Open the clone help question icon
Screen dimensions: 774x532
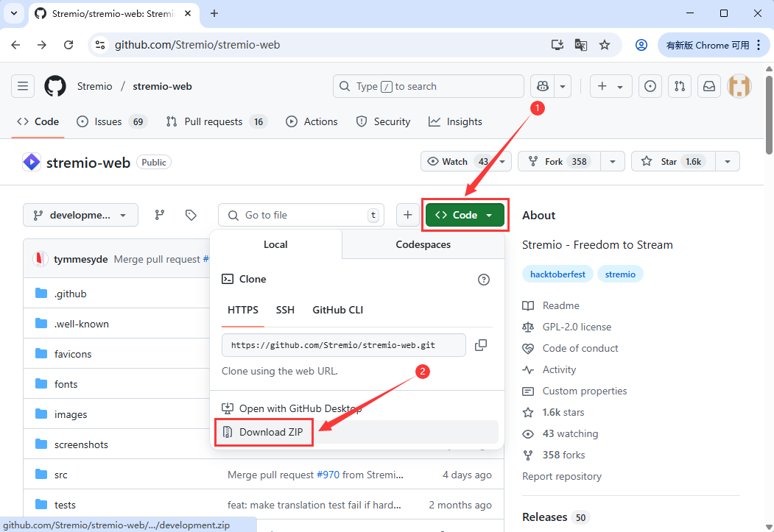click(484, 280)
